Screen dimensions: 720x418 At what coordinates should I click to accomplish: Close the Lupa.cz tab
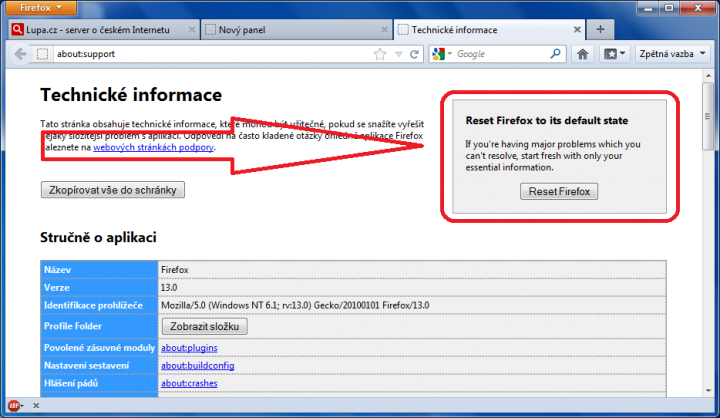tap(192, 30)
